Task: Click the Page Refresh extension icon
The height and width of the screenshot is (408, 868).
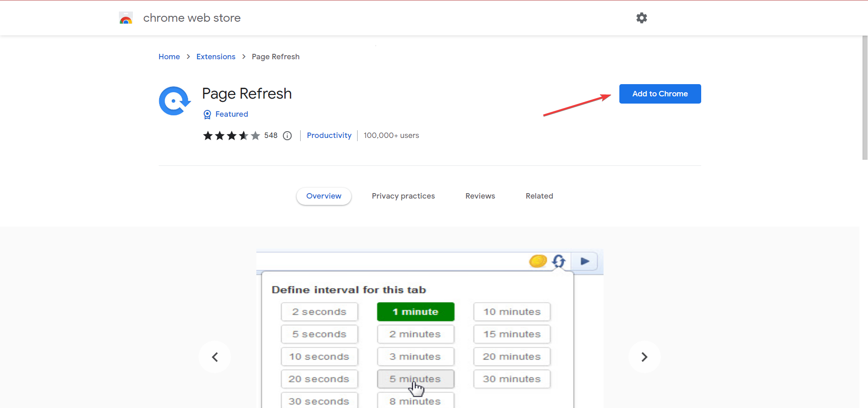Action: click(175, 101)
